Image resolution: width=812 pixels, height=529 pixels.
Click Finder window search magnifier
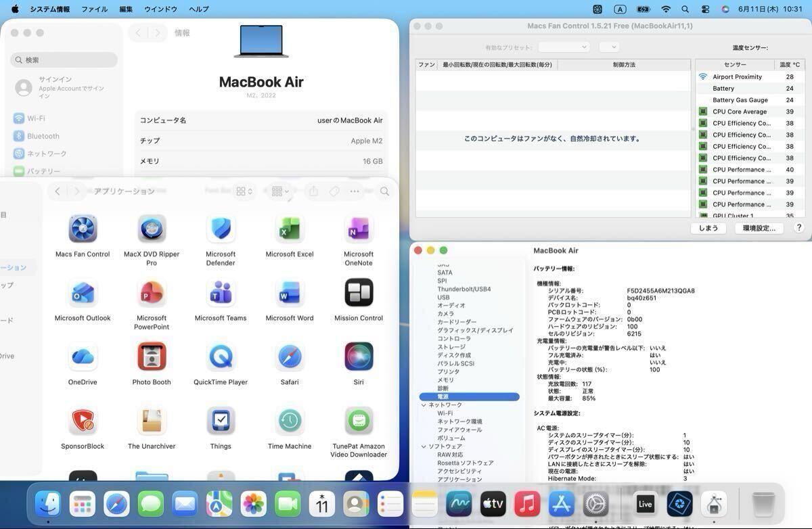(x=384, y=191)
